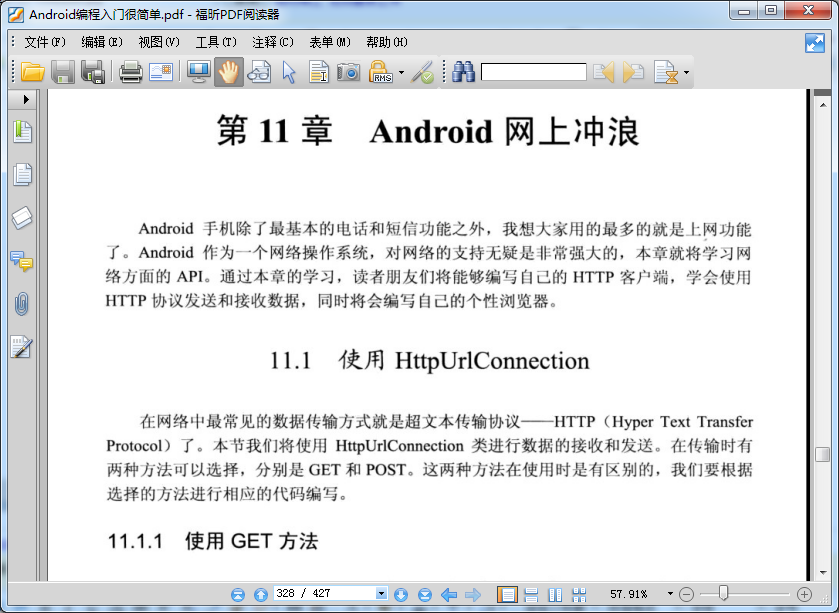This screenshot has width=839, height=613.
Task: Click the heading 11.1.1 使用 GET 方法
Action: tap(212, 541)
